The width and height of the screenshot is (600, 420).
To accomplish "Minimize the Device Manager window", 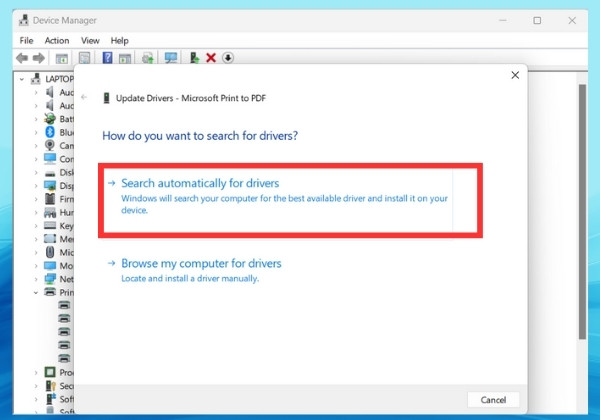I will [503, 20].
